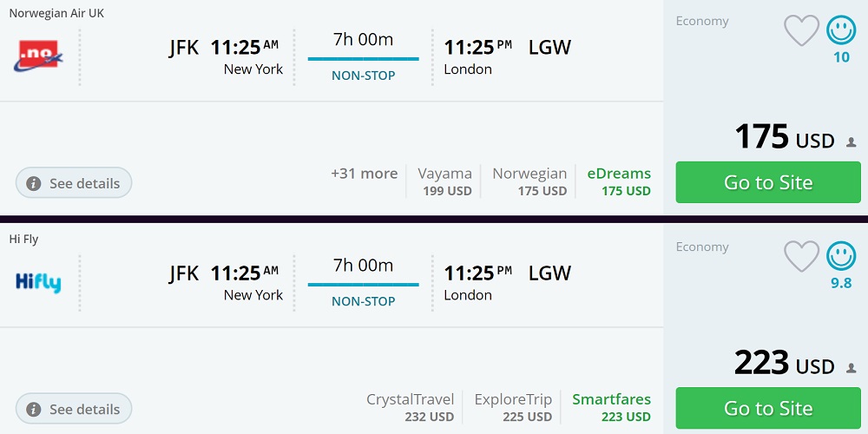
Task: Choose the Vayama 199 USD offer
Action: coord(445,181)
